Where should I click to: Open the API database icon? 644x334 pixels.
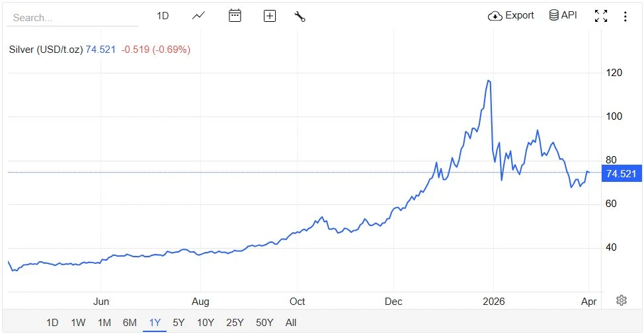point(563,15)
